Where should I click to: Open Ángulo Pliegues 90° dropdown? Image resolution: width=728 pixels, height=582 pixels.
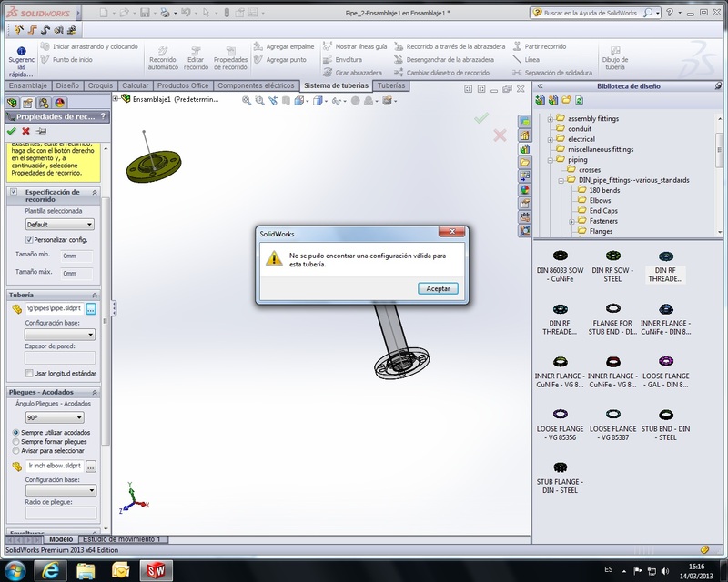click(55, 417)
